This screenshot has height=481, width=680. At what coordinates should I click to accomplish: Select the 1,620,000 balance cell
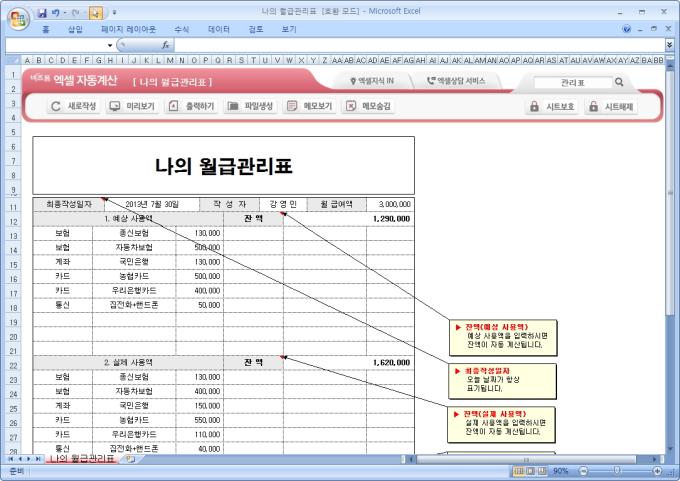coord(349,363)
